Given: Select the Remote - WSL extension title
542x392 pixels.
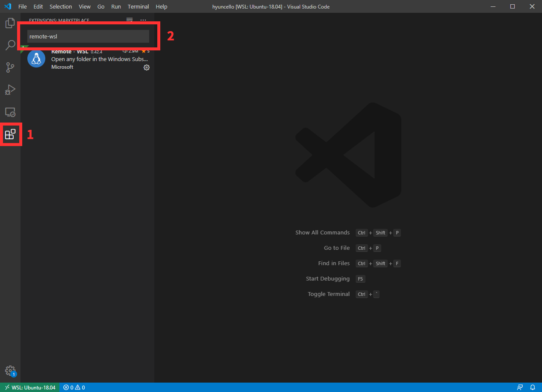Looking at the screenshot, I should click(x=70, y=52).
